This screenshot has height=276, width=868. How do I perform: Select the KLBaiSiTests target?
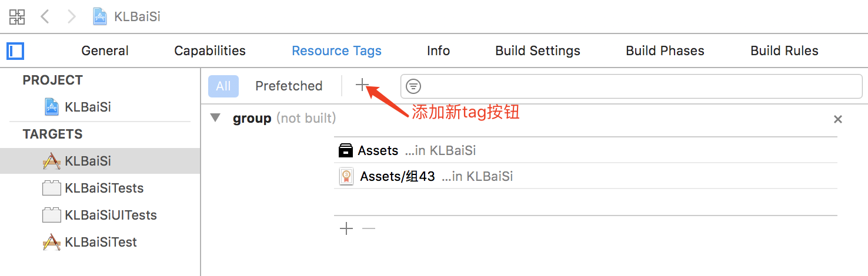click(104, 188)
